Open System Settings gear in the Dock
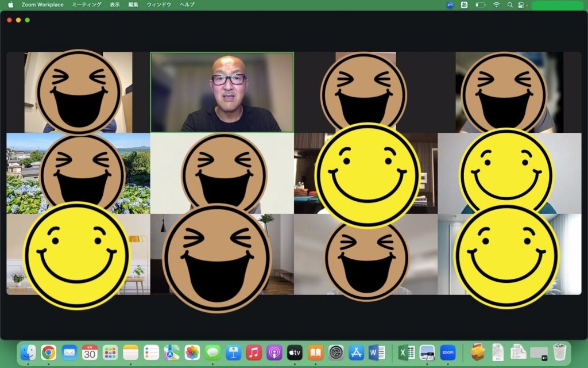 [x=336, y=352]
